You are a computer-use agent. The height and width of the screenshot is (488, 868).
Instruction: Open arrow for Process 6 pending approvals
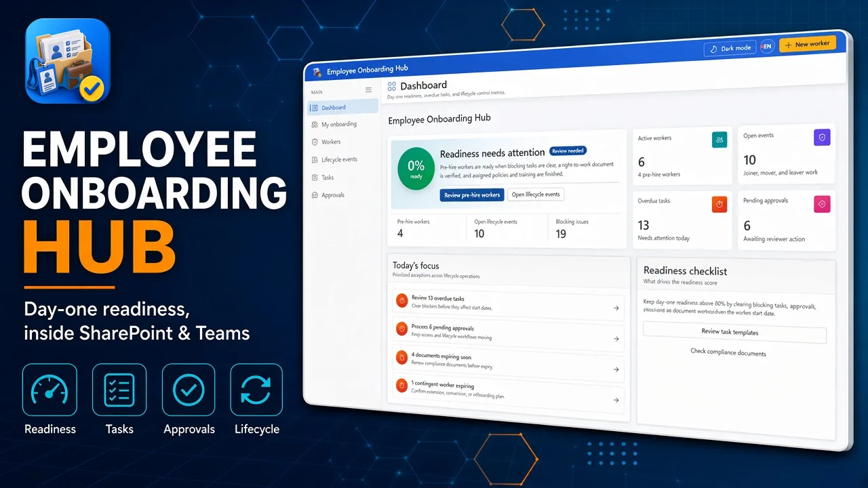pos(616,339)
